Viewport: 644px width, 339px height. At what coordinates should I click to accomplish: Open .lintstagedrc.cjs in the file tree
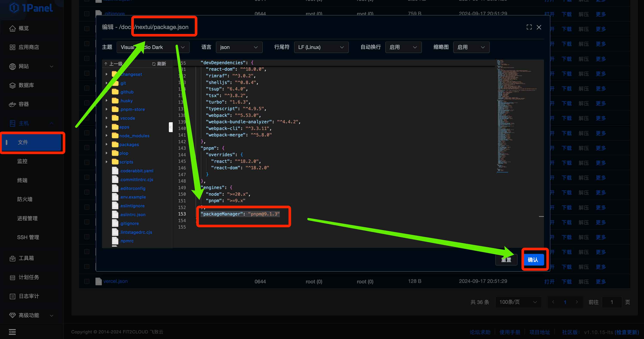[x=136, y=232]
